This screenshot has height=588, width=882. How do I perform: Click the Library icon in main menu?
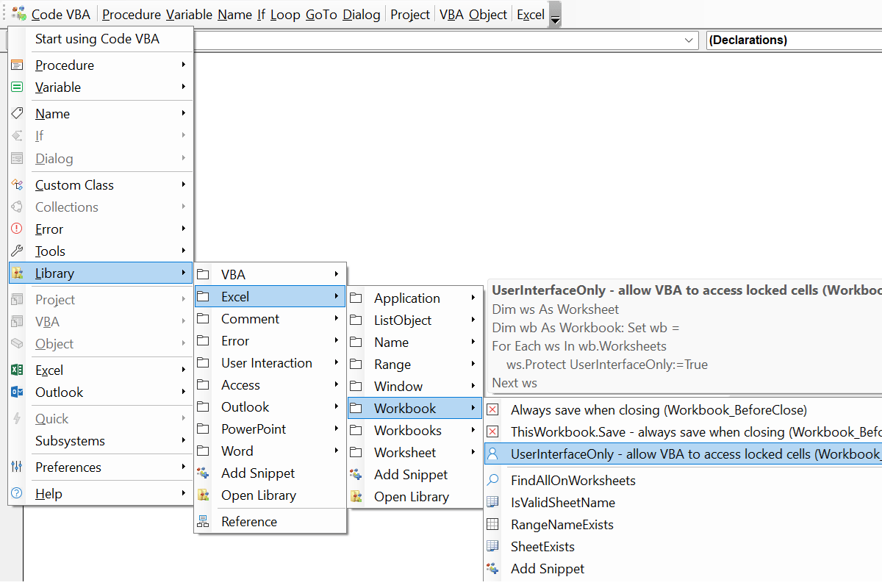pyautogui.click(x=17, y=273)
